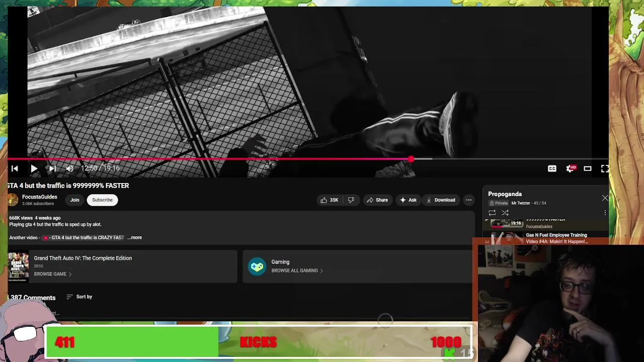
Task: Click the video title text
Action: (68, 186)
